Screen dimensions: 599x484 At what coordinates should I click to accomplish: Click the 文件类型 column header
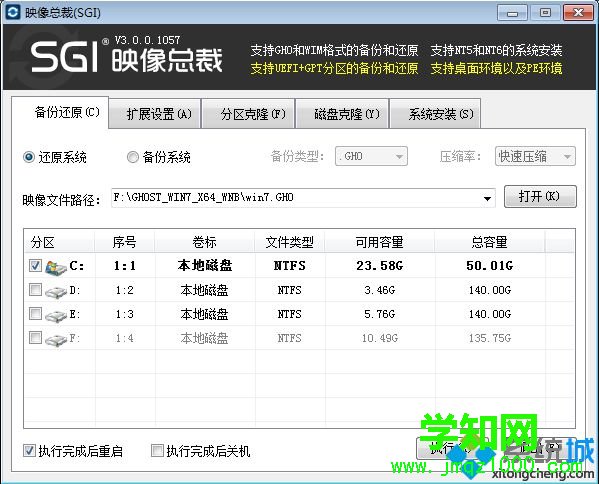[290, 242]
